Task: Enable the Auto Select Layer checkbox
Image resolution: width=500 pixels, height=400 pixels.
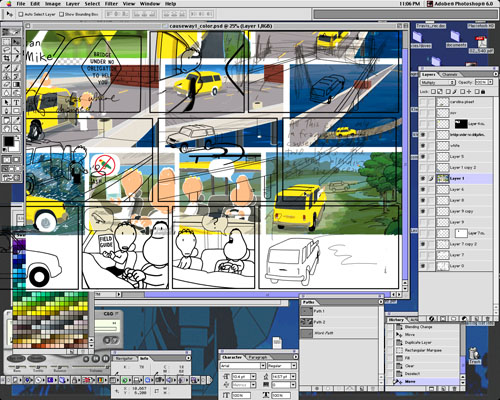Action: click(21, 14)
